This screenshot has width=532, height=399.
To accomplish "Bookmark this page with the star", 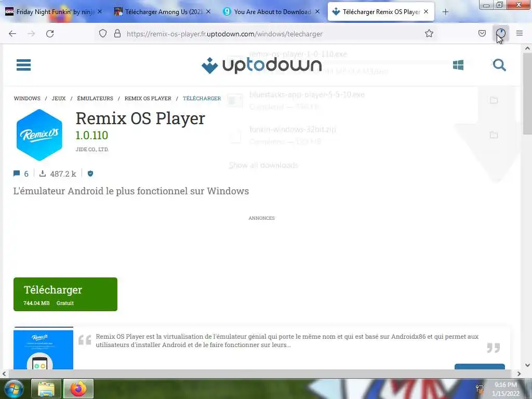I will 429,34.
